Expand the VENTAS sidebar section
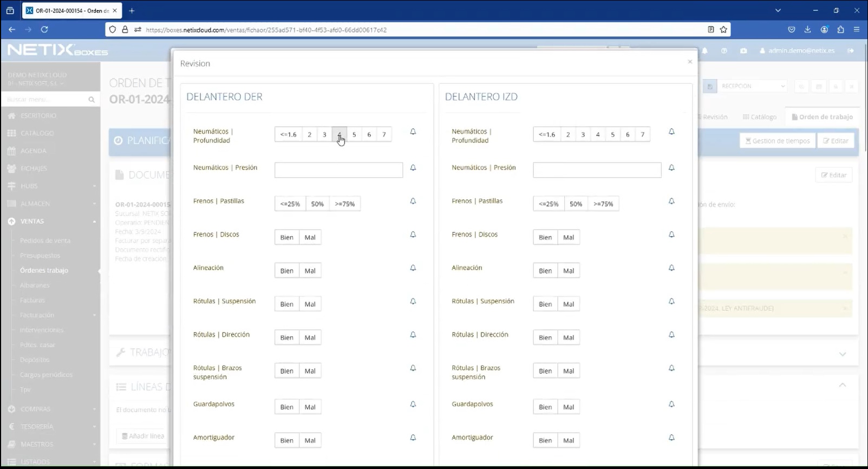 click(x=50, y=221)
